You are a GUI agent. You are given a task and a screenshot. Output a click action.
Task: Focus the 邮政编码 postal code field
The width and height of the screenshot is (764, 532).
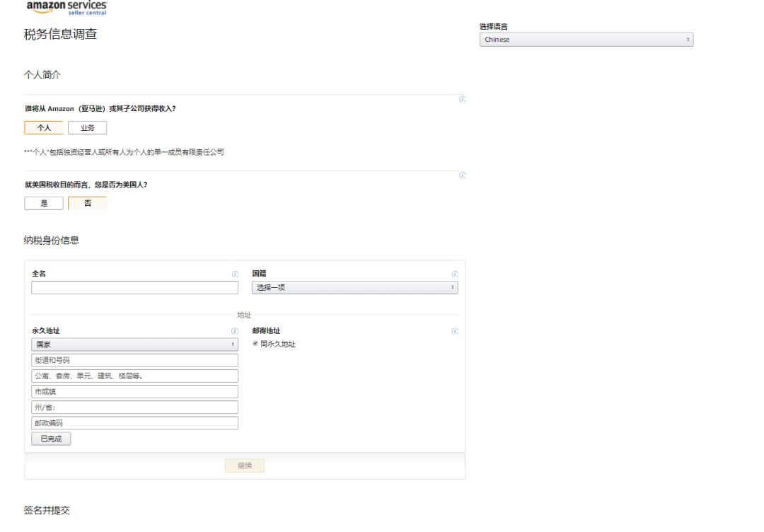pos(134,423)
